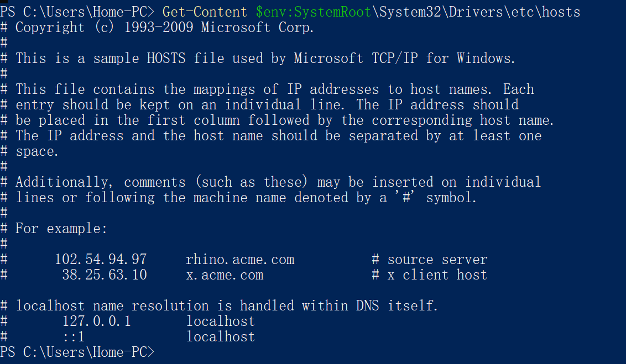Click the "# x client host" comment

point(430,275)
